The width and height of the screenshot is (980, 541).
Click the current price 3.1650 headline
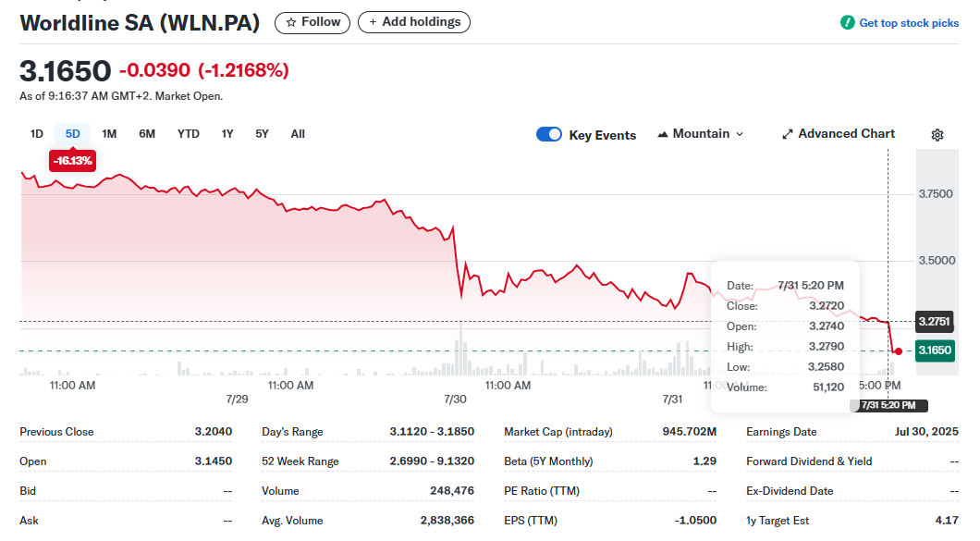(x=66, y=70)
